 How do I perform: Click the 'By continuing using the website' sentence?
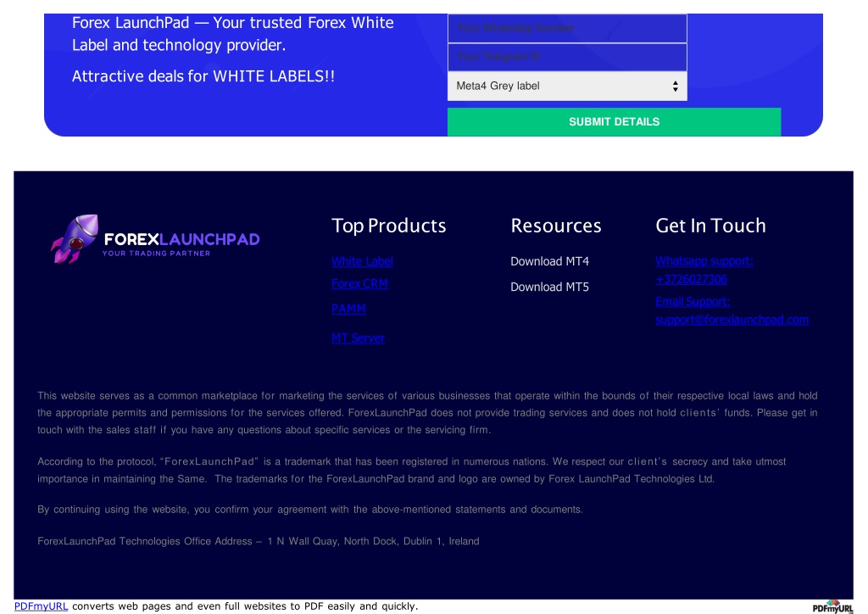coord(310,510)
